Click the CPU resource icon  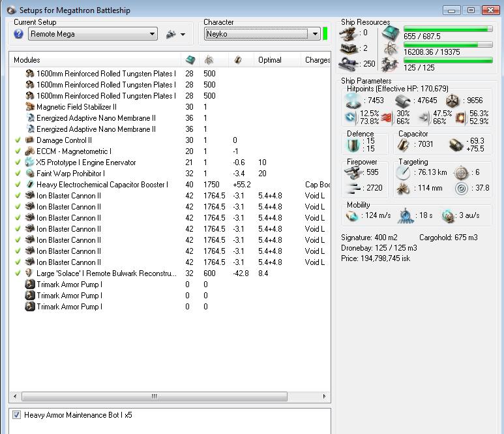(391, 33)
